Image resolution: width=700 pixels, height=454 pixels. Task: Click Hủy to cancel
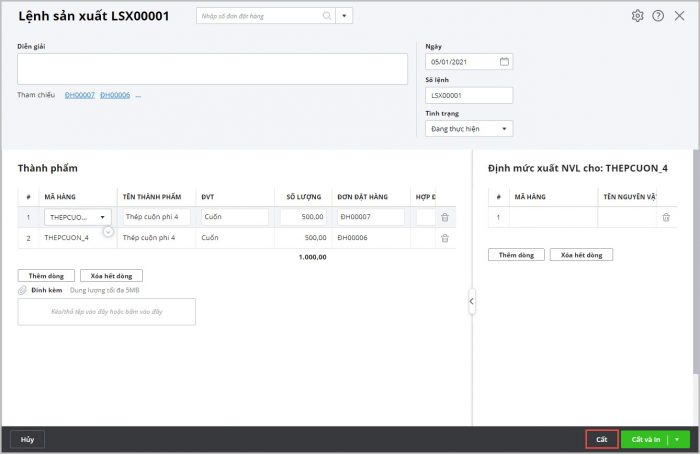27,439
